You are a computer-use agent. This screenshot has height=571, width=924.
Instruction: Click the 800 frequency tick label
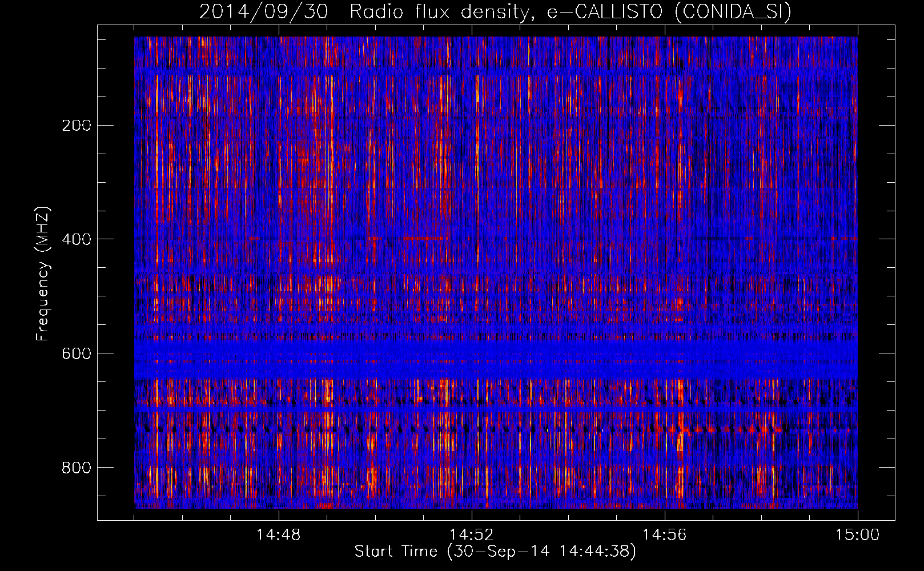tap(77, 468)
